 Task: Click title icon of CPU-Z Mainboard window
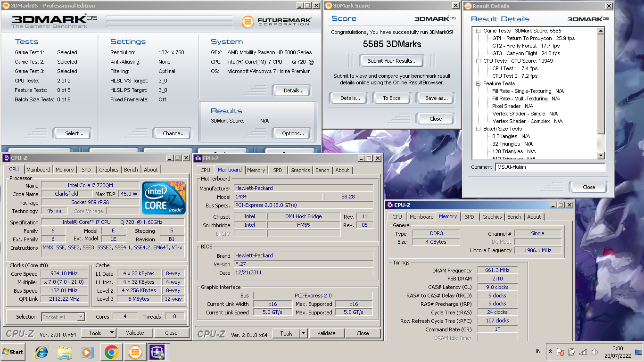pyautogui.click(x=198, y=158)
